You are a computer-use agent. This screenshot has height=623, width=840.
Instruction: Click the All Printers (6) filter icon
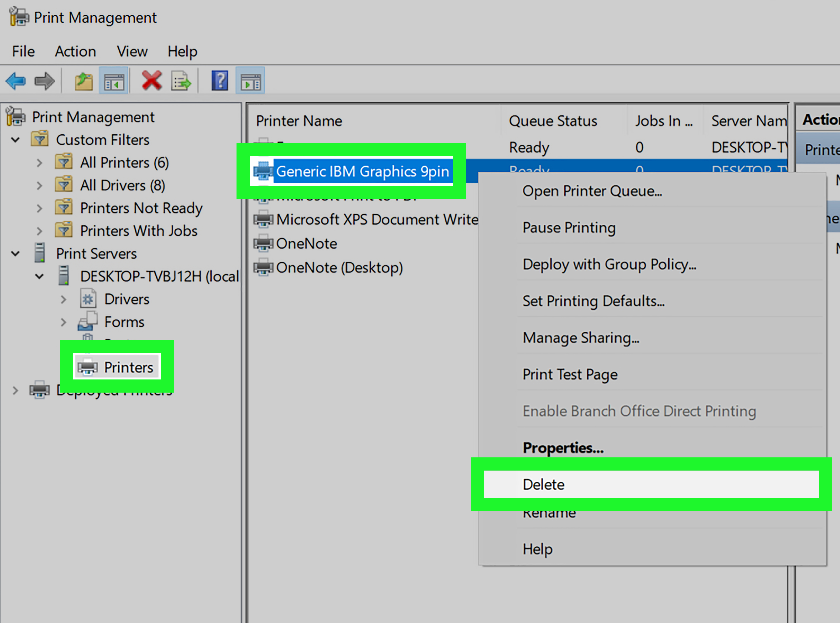(x=64, y=162)
